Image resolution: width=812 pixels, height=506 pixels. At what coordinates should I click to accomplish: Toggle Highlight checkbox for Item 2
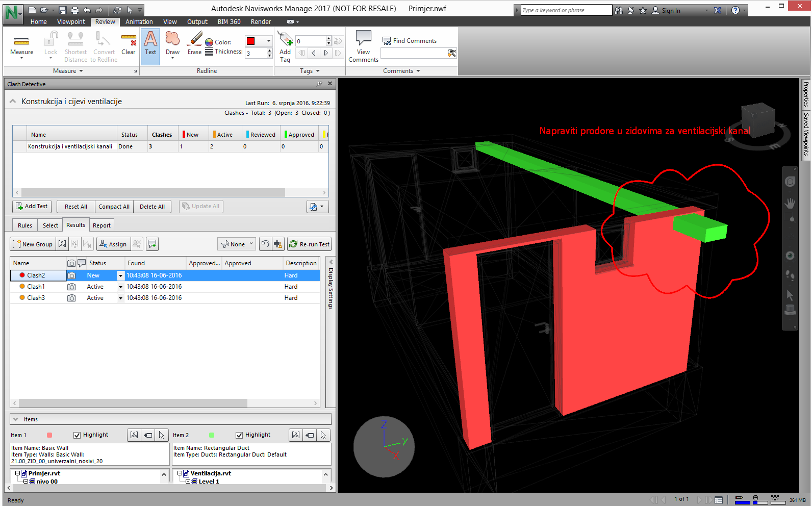click(239, 435)
